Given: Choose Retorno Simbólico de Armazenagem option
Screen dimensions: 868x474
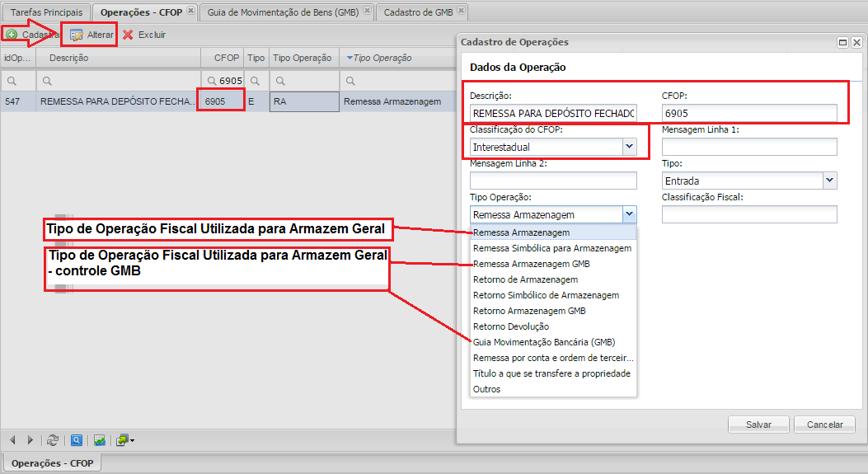Looking at the screenshot, I should (x=554, y=295).
